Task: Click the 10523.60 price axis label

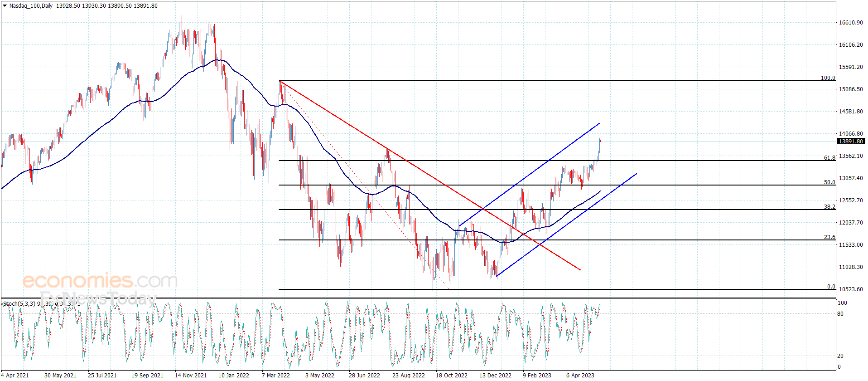Action: pos(851,289)
